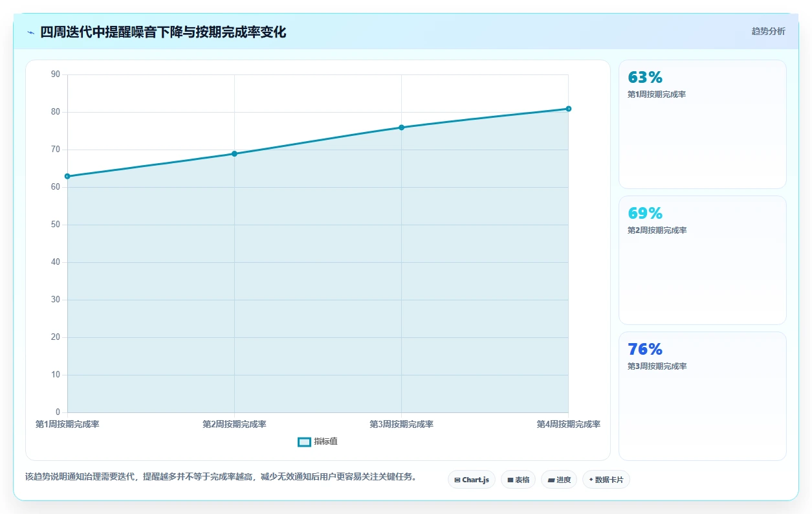The width and height of the screenshot is (812, 514).
Task: Click the y-axis tick value 90
Action: pyautogui.click(x=55, y=74)
